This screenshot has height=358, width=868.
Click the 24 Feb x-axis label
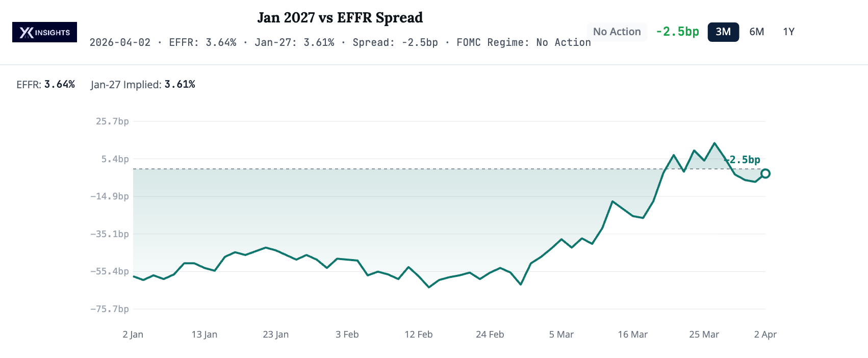[x=490, y=335]
